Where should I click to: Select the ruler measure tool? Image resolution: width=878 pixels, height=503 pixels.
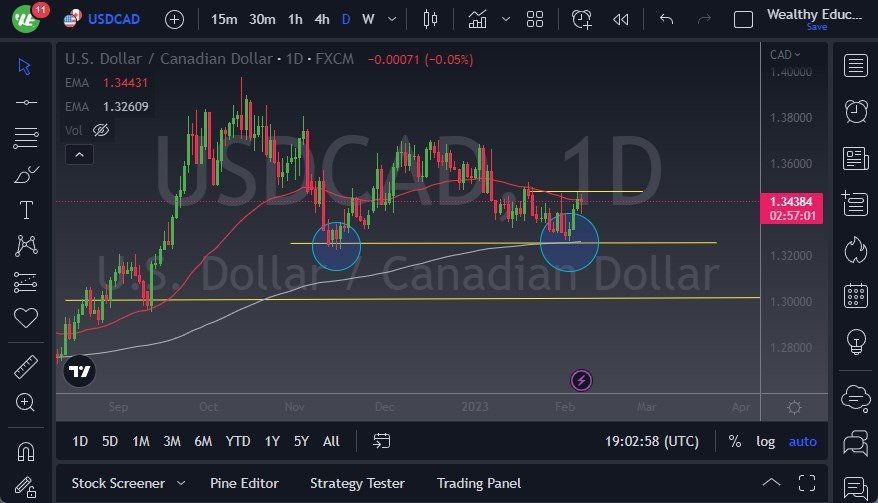point(26,367)
